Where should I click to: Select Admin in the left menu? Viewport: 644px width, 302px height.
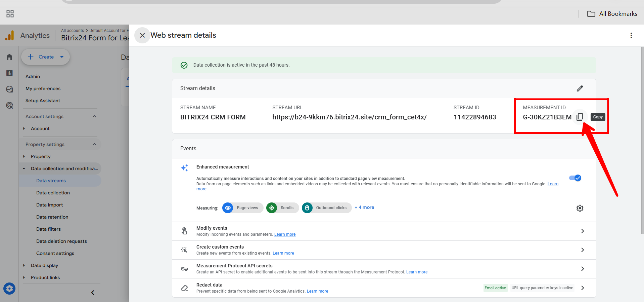[x=33, y=76]
